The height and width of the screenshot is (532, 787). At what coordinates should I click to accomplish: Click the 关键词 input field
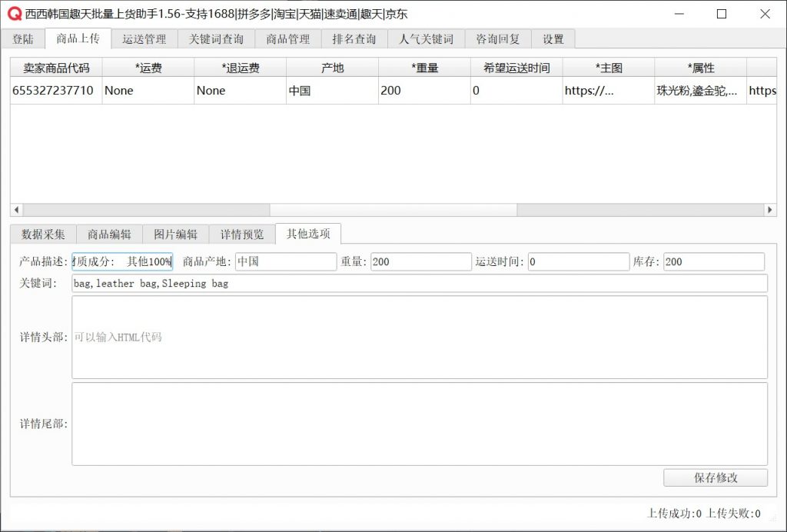tap(419, 284)
